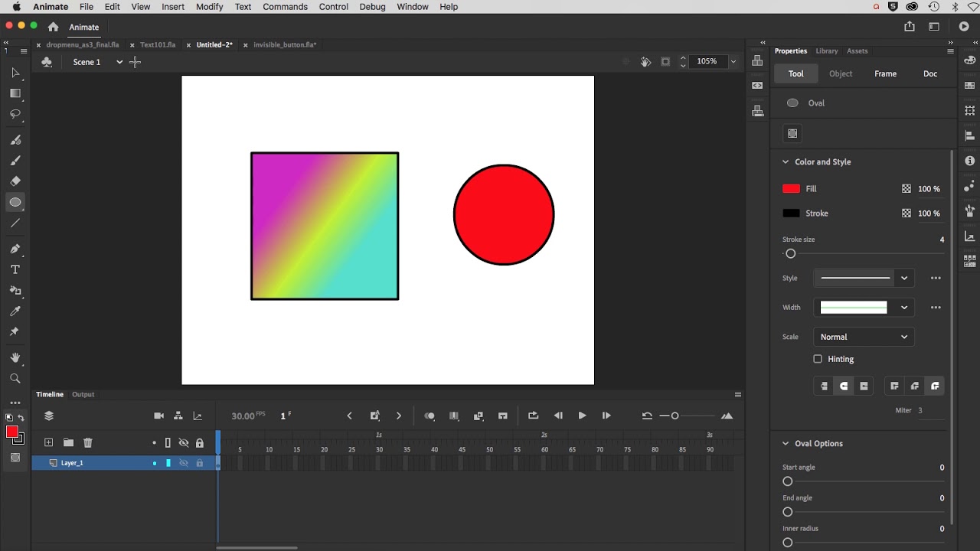Select the Lasso tool
The width and height of the screenshot is (980, 551).
15,114
